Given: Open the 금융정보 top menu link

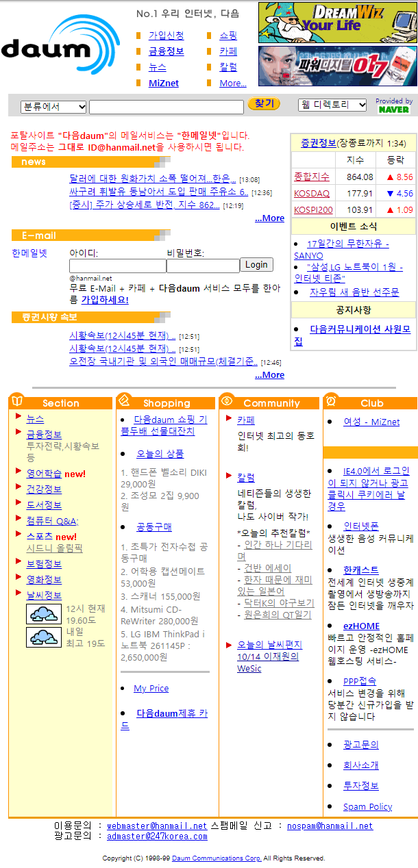Looking at the screenshot, I should click(167, 51).
